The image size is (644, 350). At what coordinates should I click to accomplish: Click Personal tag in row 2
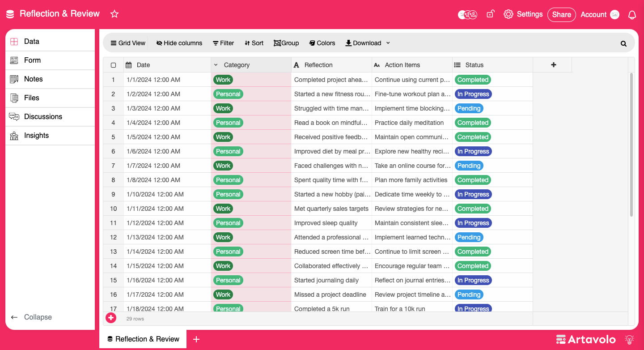(x=228, y=94)
